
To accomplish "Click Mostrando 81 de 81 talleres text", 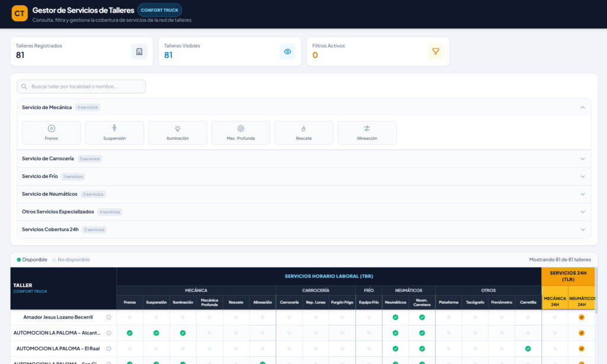I will pos(560,260).
